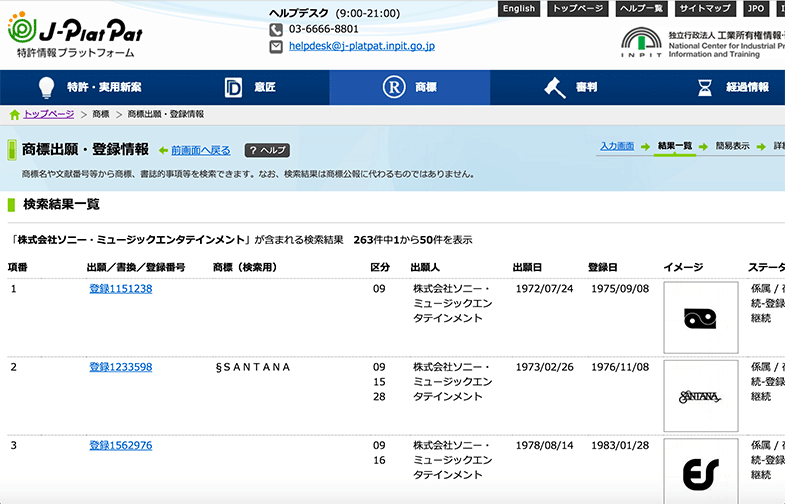Screen dimensions: 785x504
Task: Go to the 入力画面 step link
Action: (x=617, y=146)
